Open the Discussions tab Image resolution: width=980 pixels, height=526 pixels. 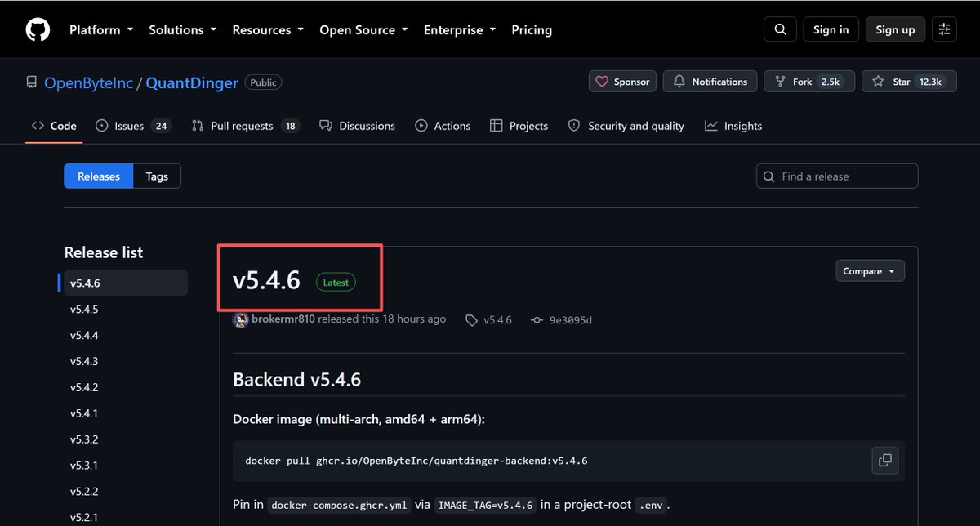(358, 126)
